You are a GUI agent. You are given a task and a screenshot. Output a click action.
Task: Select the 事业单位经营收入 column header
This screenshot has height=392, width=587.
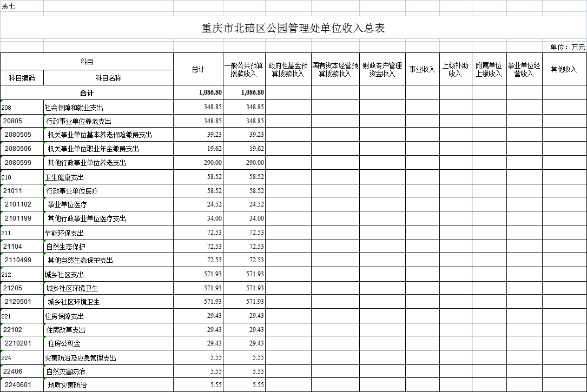(x=524, y=70)
